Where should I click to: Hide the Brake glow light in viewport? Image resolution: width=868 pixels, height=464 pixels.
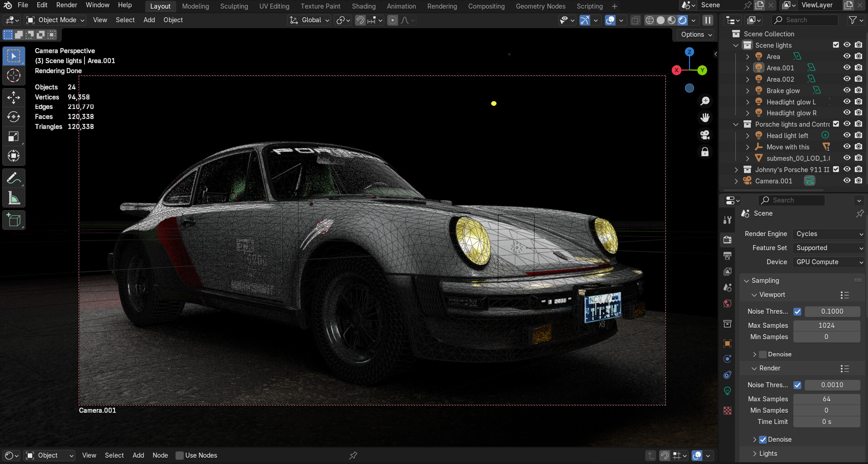(x=847, y=90)
